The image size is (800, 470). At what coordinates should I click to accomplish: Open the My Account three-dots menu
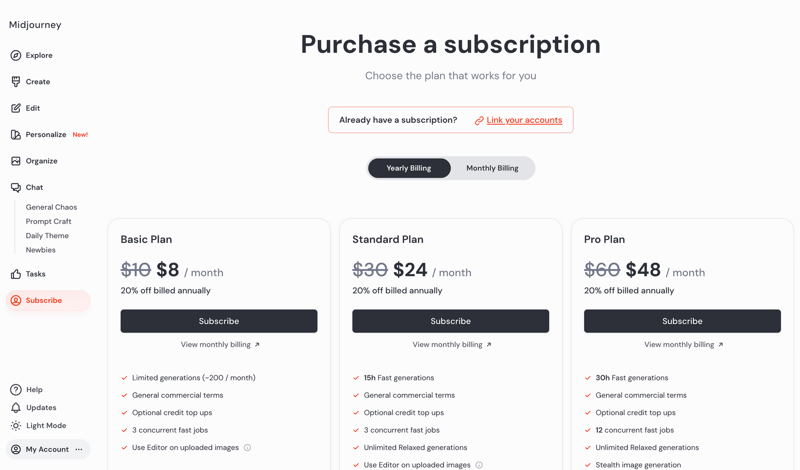click(x=79, y=450)
